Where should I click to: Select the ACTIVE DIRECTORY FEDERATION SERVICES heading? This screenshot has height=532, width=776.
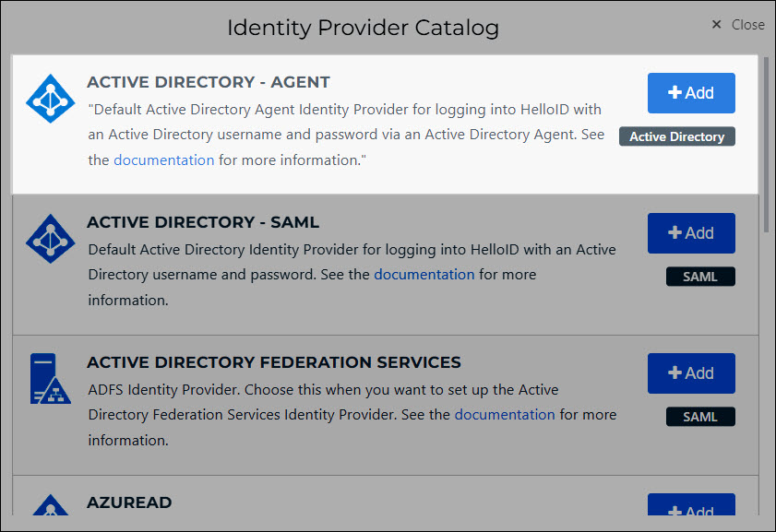274,362
